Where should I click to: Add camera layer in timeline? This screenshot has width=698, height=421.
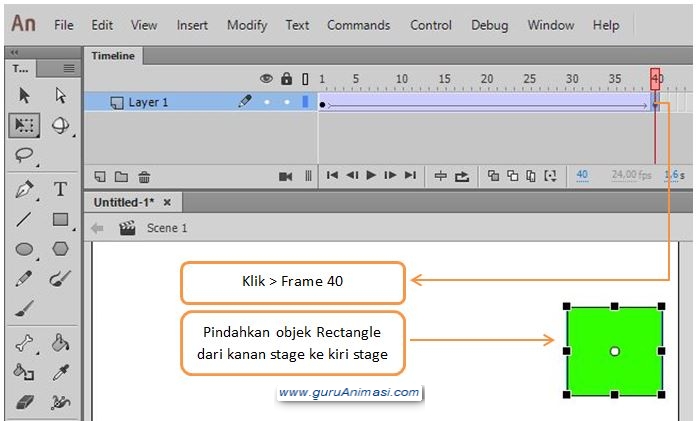coord(285,177)
